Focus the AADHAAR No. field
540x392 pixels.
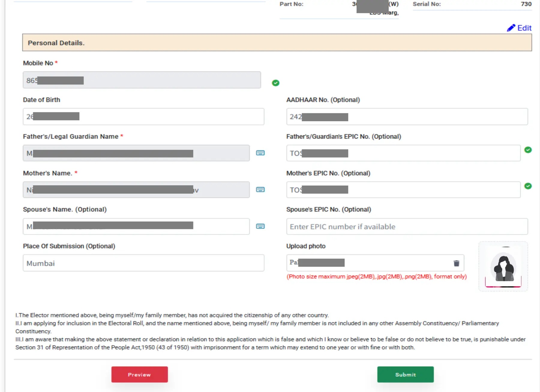pyautogui.click(x=407, y=116)
